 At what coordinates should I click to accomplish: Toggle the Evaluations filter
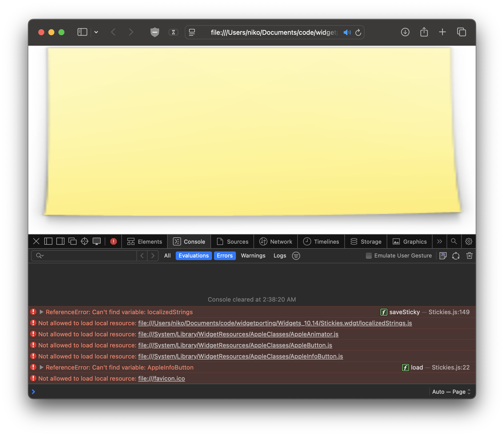194,256
